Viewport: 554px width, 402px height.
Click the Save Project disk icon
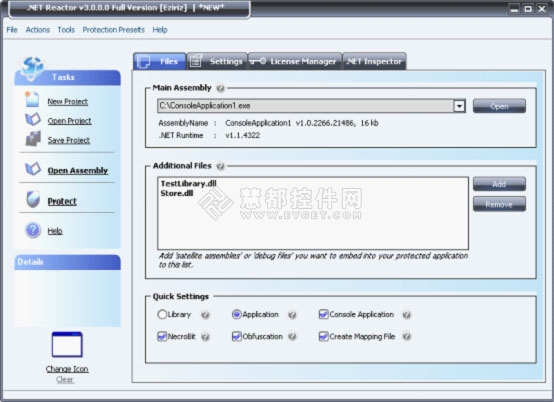click(x=33, y=138)
